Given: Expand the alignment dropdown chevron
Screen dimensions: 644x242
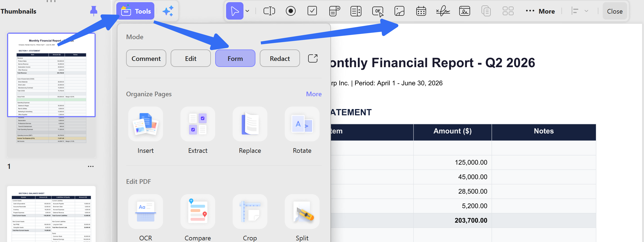Looking at the screenshot, I should tap(586, 11).
